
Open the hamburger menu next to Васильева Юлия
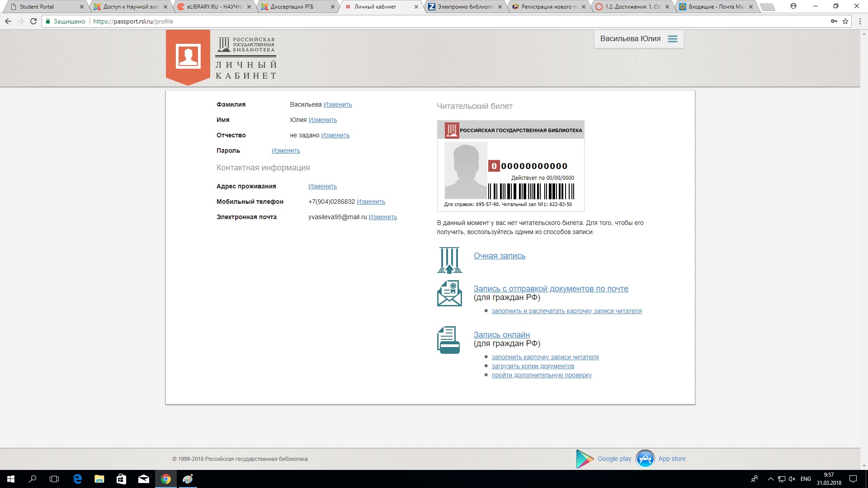point(673,39)
